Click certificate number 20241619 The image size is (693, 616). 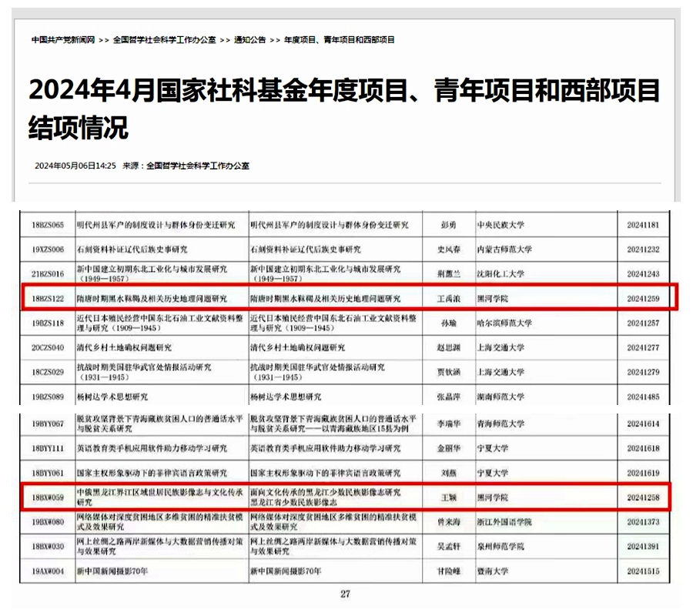643,474
